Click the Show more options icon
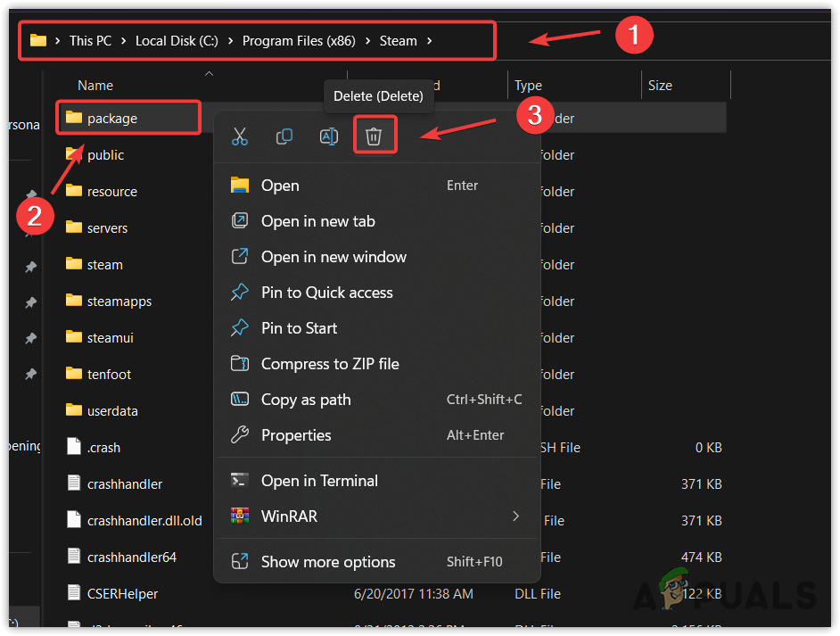 coord(240,561)
